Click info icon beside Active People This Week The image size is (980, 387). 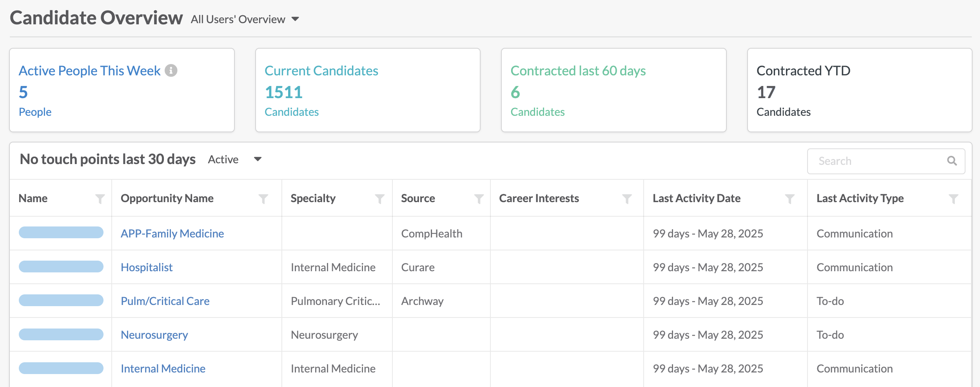pyautogui.click(x=171, y=71)
